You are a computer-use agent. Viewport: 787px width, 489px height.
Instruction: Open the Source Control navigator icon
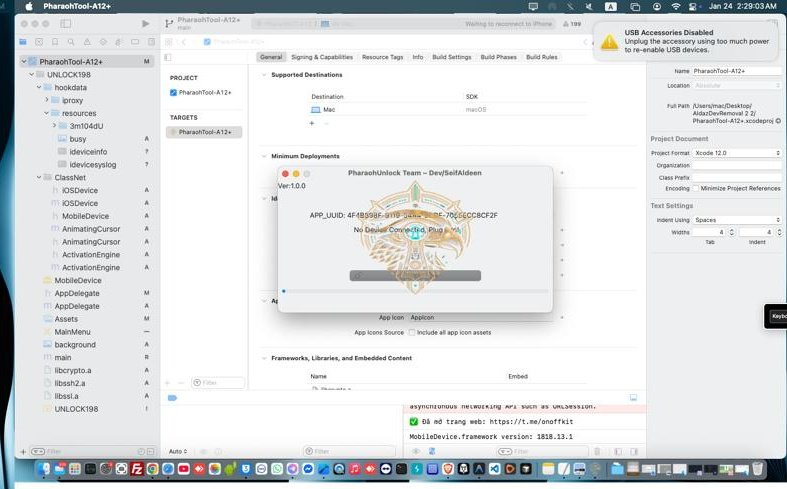(39, 42)
